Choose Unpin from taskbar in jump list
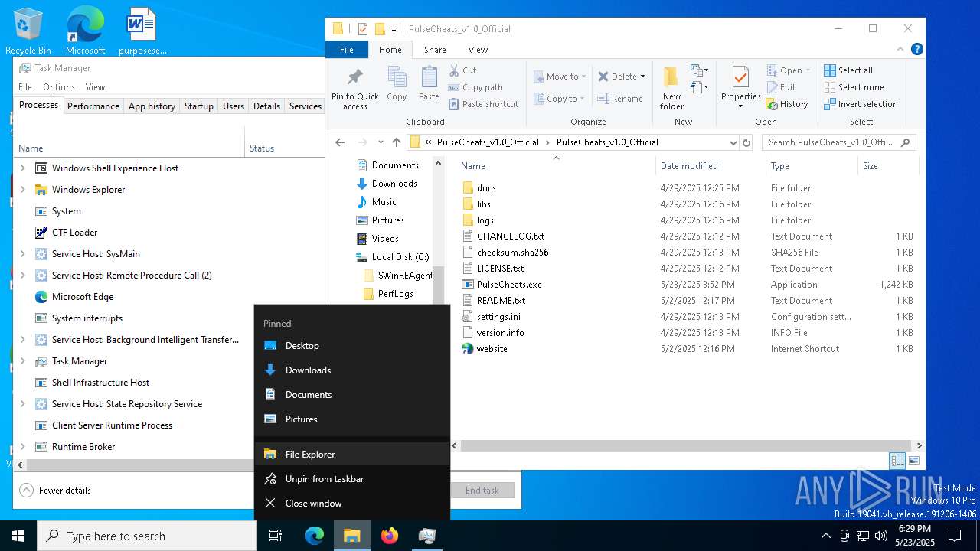This screenshot has height=551, width=980. click(x=352, y=479)
